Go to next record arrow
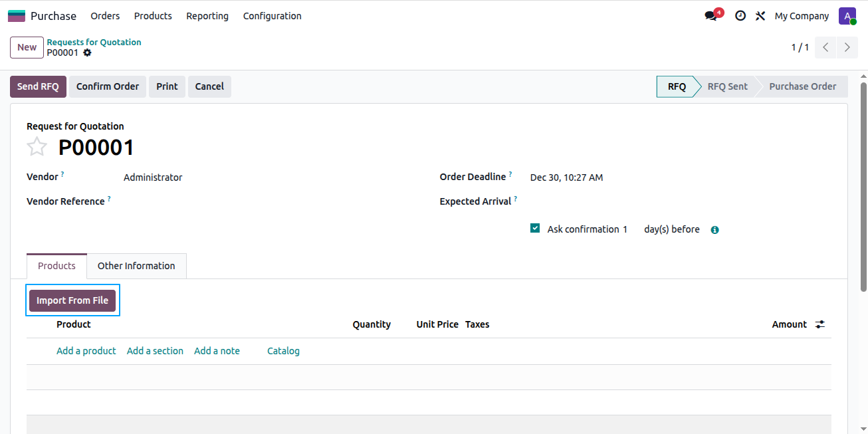 [x=847, y=47]
